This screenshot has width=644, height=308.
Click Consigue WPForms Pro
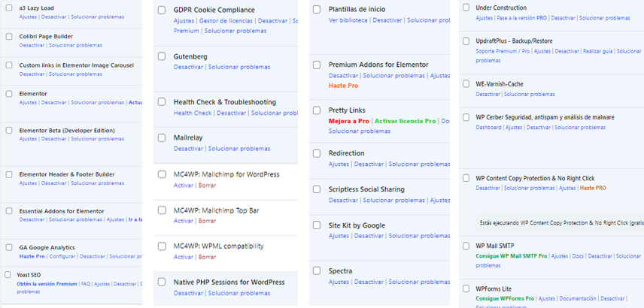(x=505, y=298)
